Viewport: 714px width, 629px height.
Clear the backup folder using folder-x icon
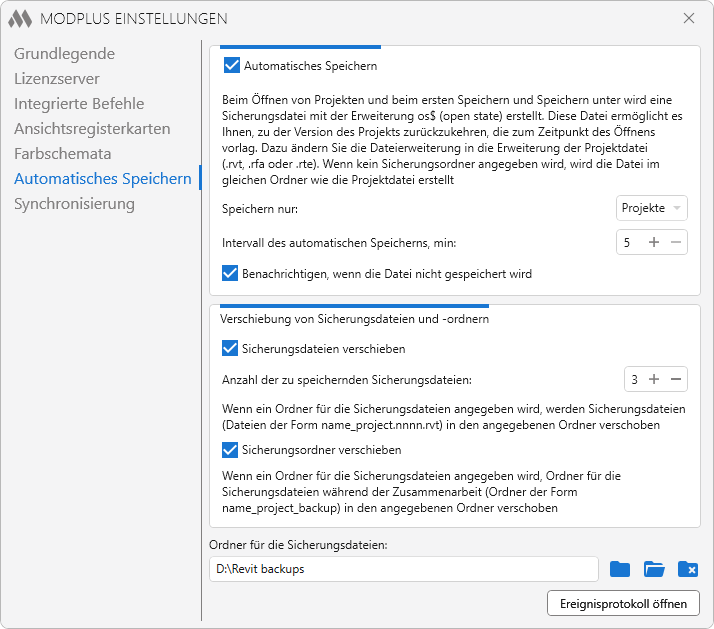click(x=688, y=569)
